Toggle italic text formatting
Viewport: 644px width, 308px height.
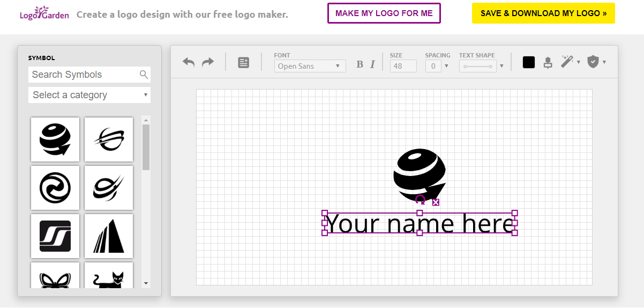tap(372, 64)
